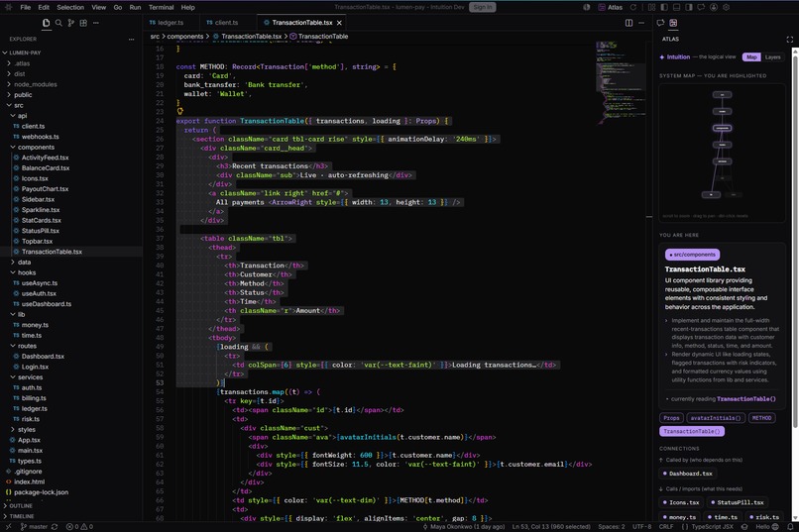Open additional views ellipsis in activity bar

coord(96,23)
